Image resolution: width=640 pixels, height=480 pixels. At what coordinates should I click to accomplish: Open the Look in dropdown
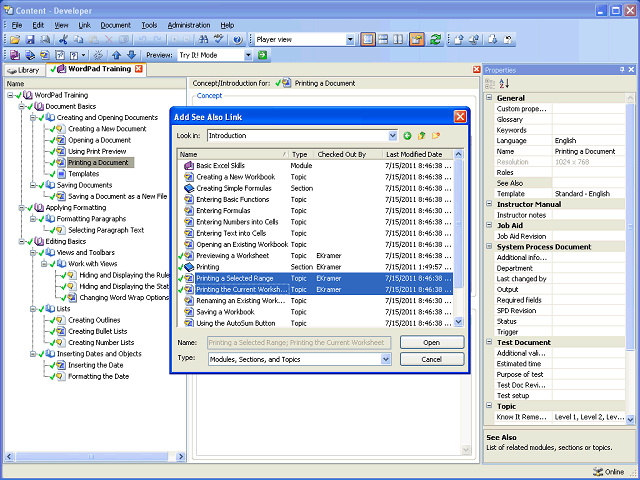point(391,135)
